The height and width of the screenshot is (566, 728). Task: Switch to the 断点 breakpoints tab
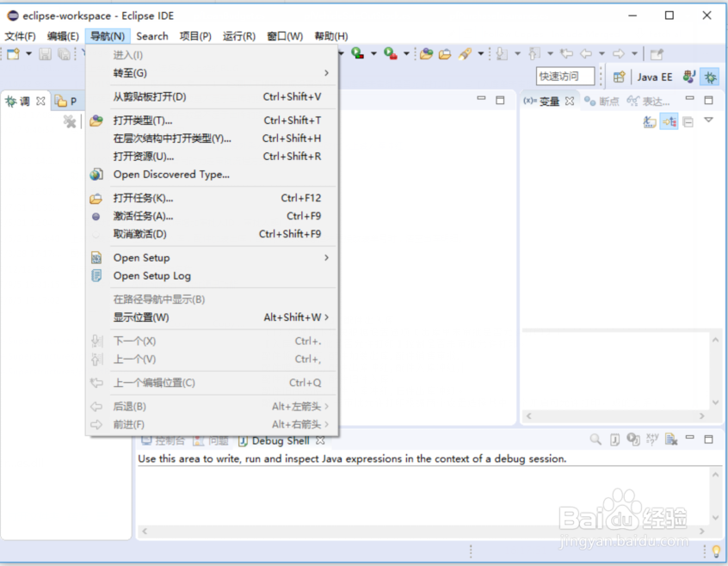(602, 102)
